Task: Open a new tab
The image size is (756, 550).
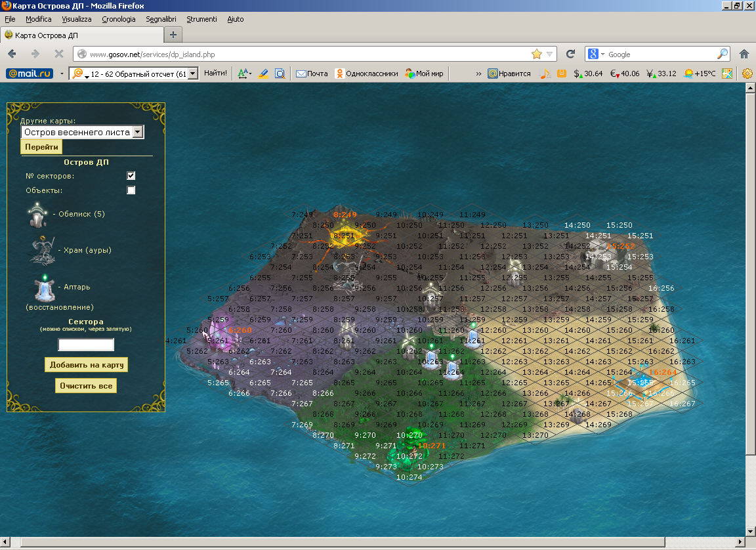Action: tap(173, 35)
